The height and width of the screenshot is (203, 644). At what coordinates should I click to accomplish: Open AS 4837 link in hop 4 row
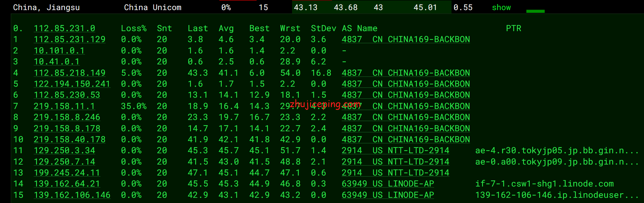[406, 73]
